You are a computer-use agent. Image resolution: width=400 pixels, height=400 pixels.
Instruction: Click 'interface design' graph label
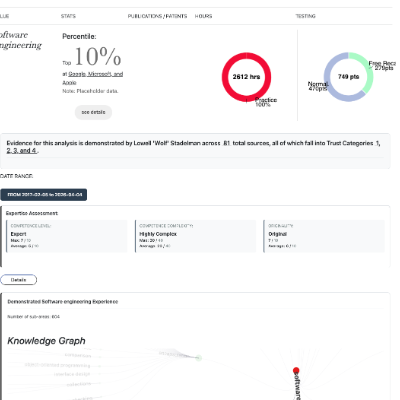[x=72, y=374]
